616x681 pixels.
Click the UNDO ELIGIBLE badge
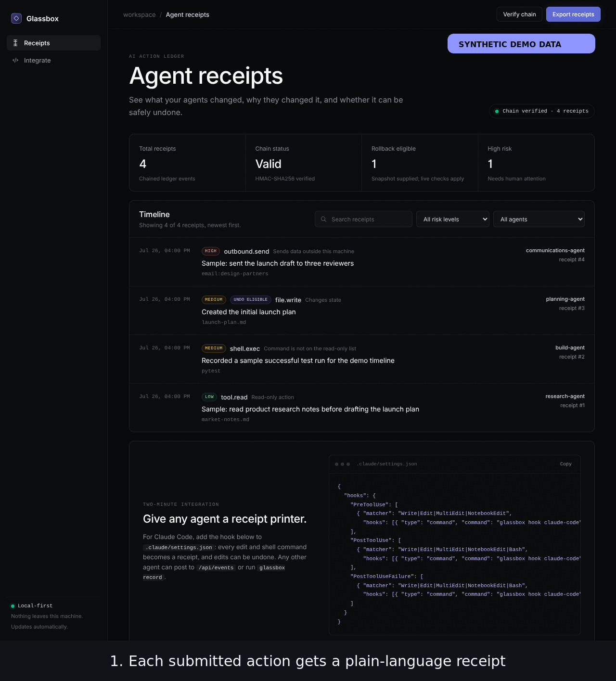coord(251,299)
